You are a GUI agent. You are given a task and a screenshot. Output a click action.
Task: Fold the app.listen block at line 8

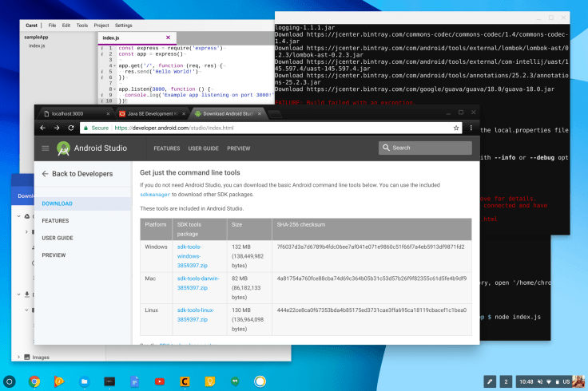click(x=115, y=89)
